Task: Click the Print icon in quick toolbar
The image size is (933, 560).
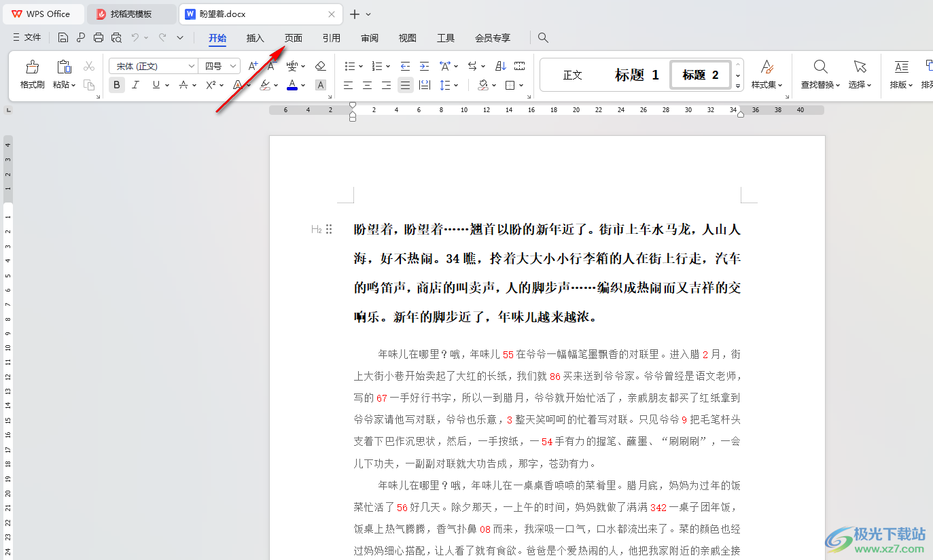Action: [99, 37]
